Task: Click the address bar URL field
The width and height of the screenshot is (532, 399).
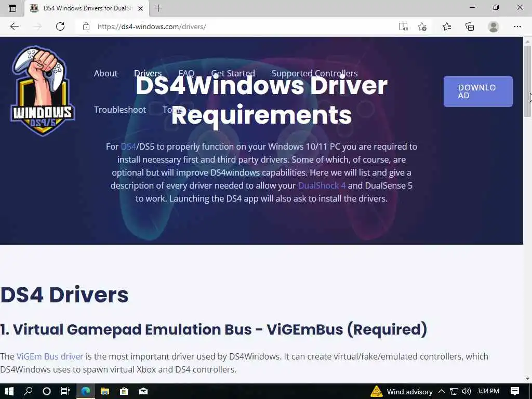Action: (x=237, y=26)
